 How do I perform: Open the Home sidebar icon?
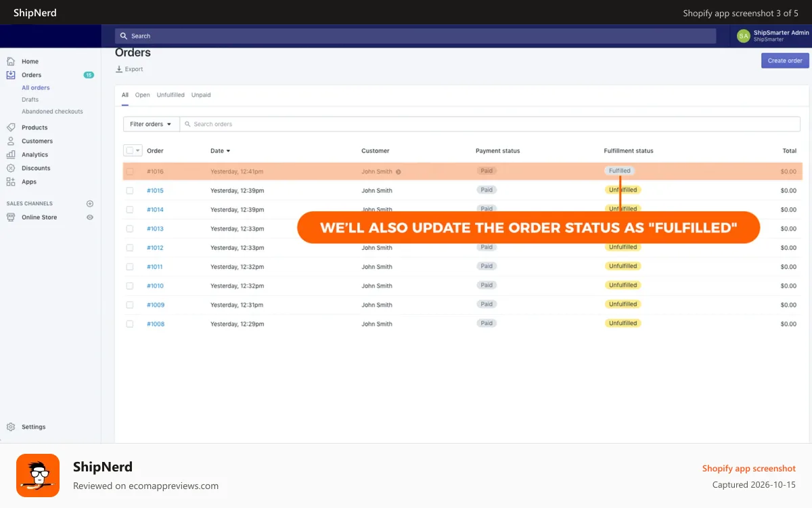(11, 62)
